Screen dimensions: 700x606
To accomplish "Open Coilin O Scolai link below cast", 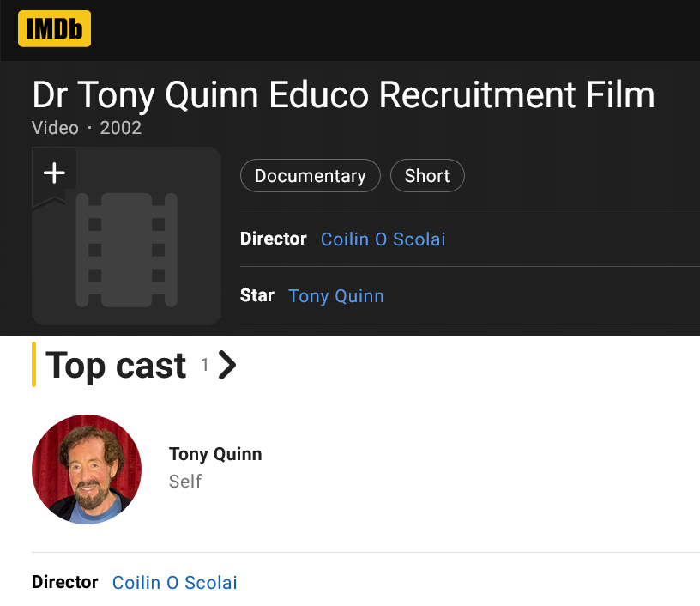I will pos(175,583).
